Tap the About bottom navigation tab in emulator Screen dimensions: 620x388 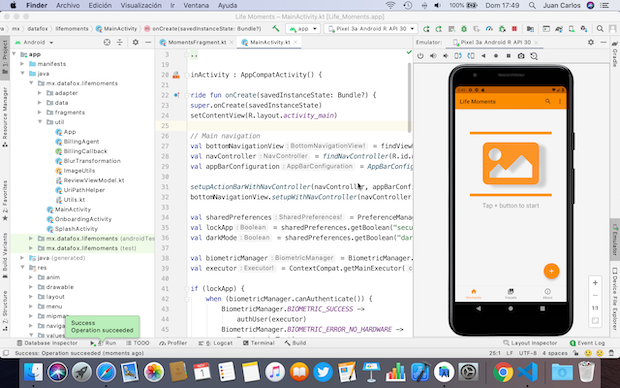pyautogui.click(x=548, y=294)
